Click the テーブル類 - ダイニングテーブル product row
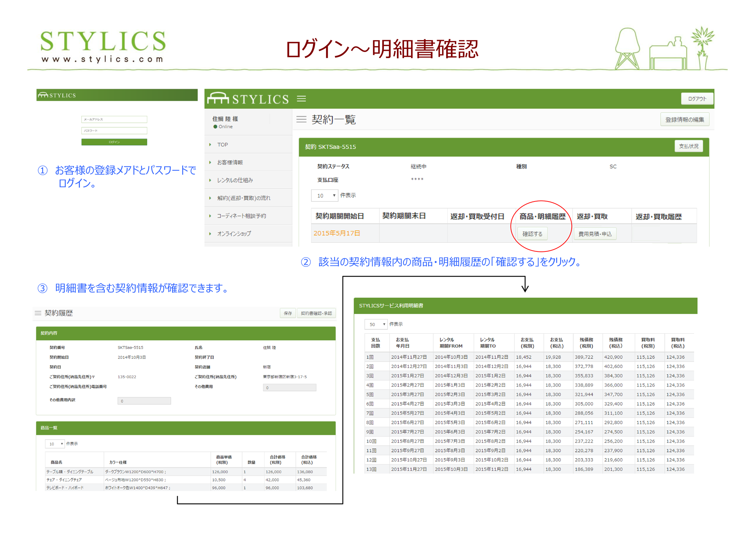Image resolution: width=756 pixels, height=534 pixels. pyautogui.click(x=186, y=472)
